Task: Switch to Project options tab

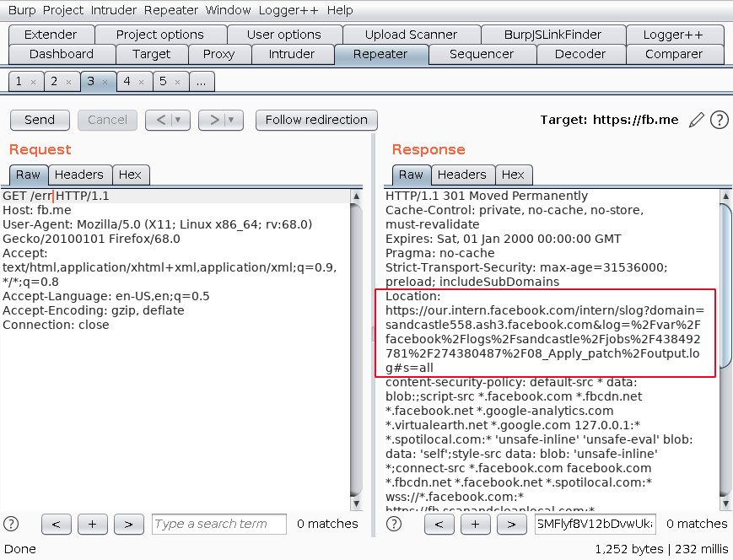Action: coord(160,35)
